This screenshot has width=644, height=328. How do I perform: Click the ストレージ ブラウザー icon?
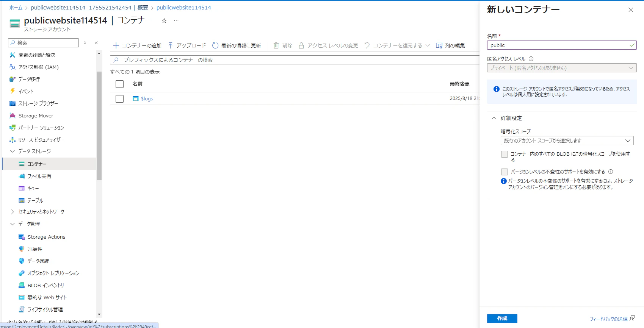click(x=13, y=103)
